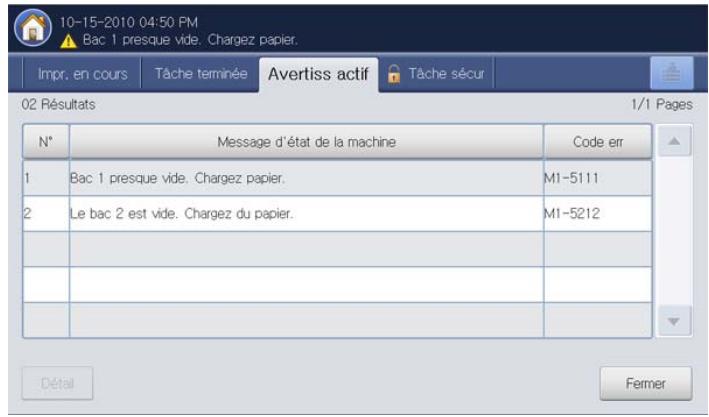Open the Tâche sécur tab
Image resolution: width=709 pixels, height=417 pixels.
[437, 74]
